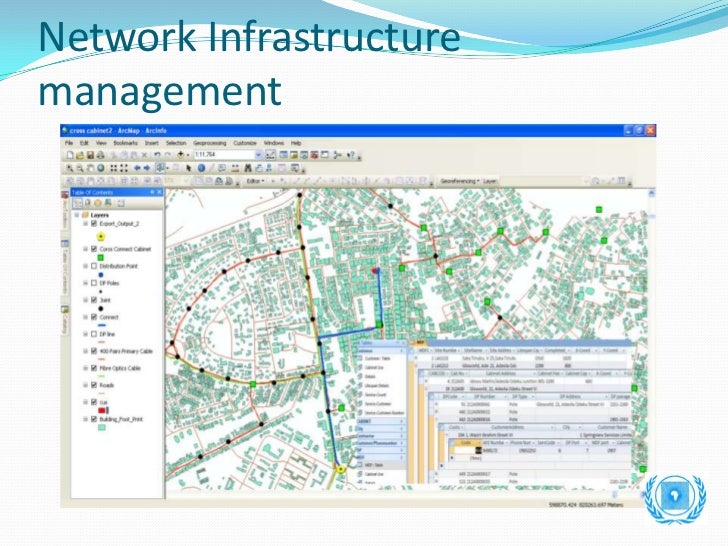
Task: Activate the Identify tool blue info icon
Action: (201, 168)
